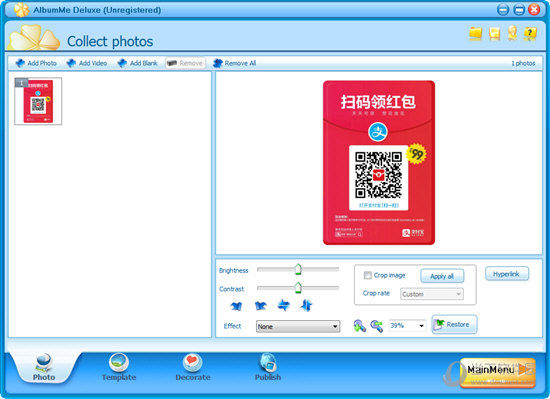Screen dimensions: 550x399
Task: Click the Add Photo toolbar button
Action: pos(35,63)
